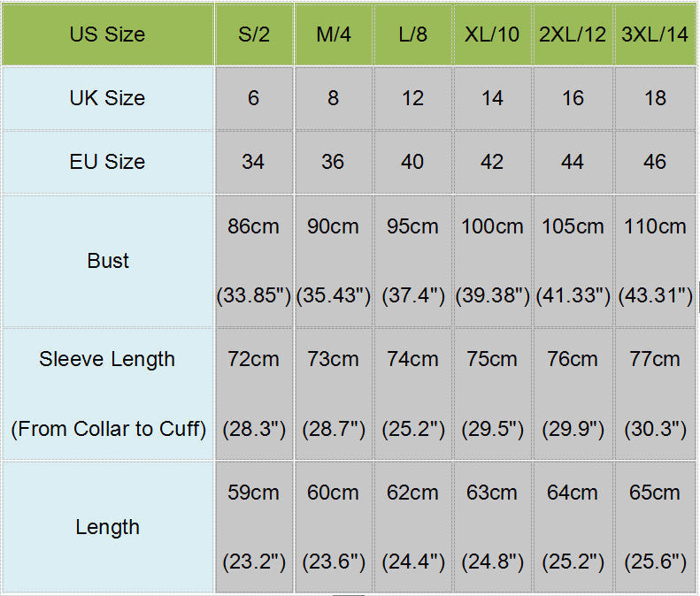Select the Bust row label

pos(108,261)
